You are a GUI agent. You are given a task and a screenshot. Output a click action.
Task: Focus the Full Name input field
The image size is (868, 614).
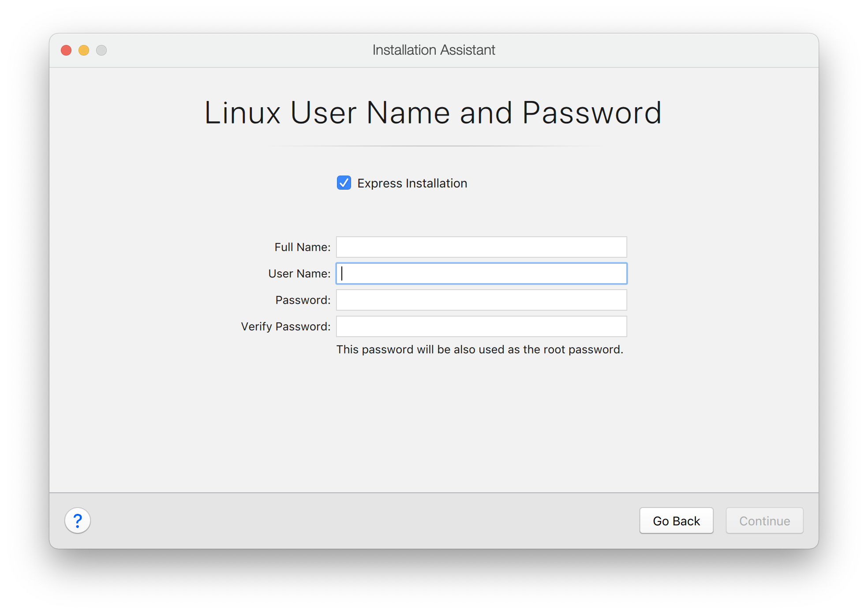point(481,247)
